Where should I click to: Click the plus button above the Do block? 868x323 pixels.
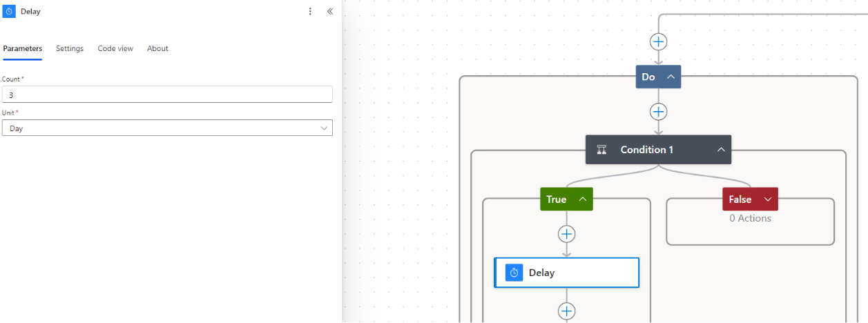click(659, 41)
